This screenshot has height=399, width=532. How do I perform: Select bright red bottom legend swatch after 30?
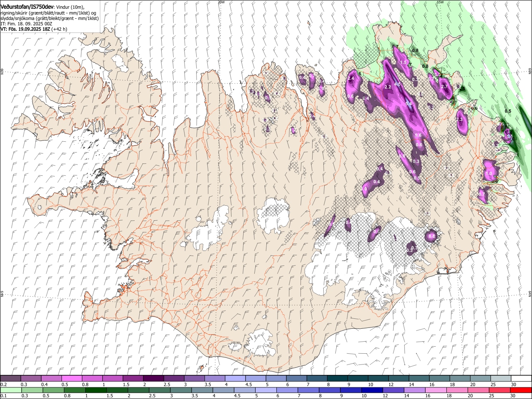coord(521,390)
